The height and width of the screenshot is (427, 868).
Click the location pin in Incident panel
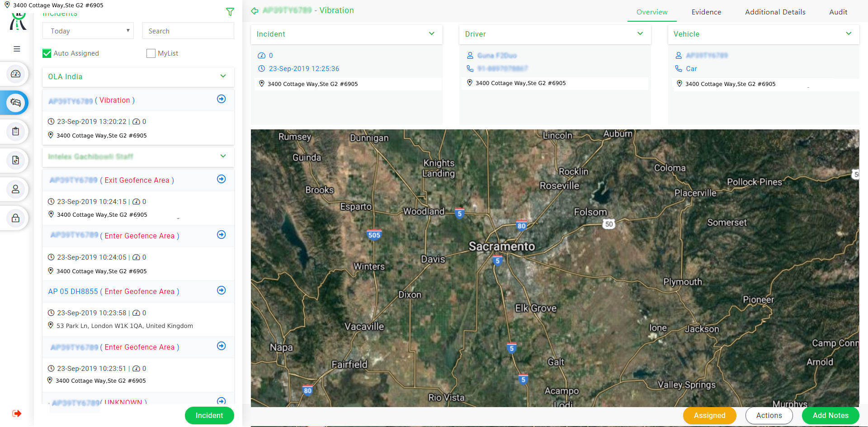pyautogui.click(x=262, y=84)
